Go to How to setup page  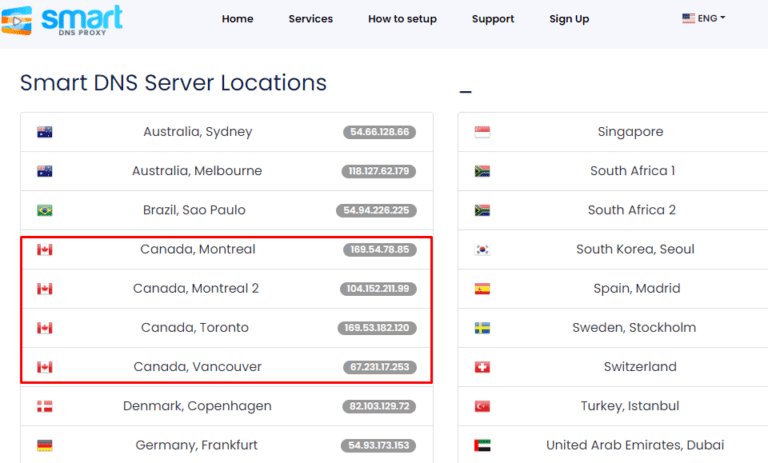[402, 19]
